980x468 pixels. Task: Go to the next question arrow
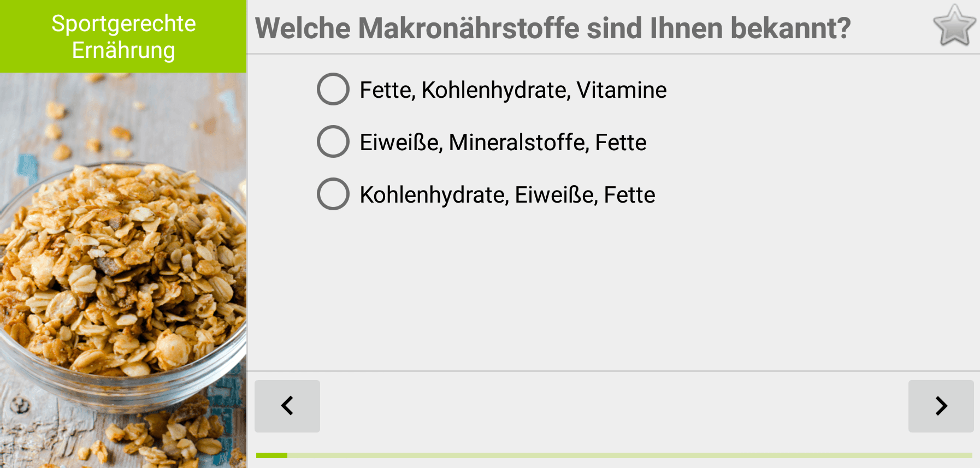pyautogui.click(x=941, y=406)
